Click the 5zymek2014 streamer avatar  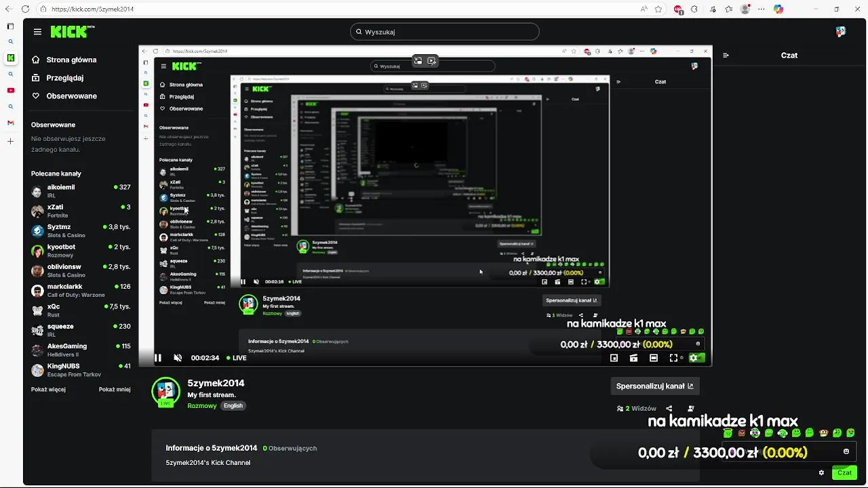[165, 391]
